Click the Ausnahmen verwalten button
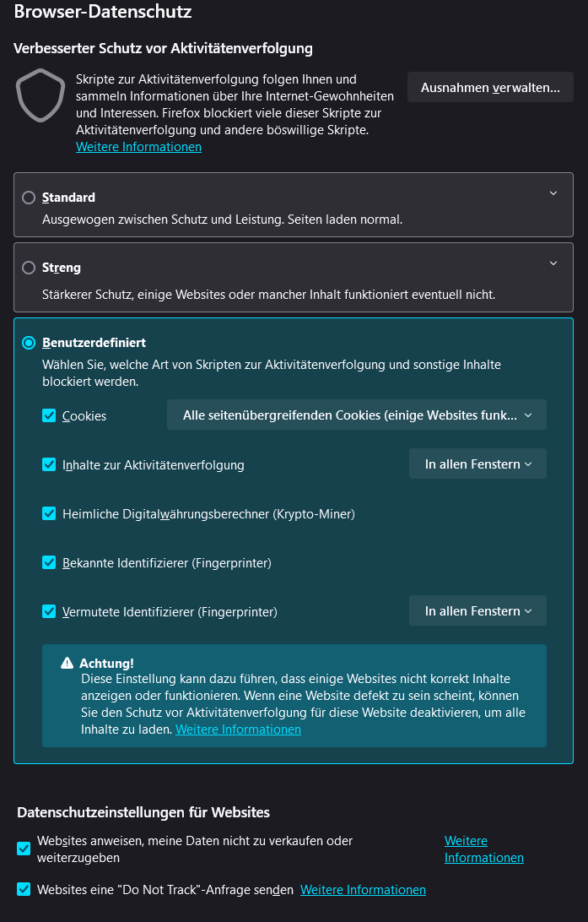 pyautogui.click(x=490, y=87)
